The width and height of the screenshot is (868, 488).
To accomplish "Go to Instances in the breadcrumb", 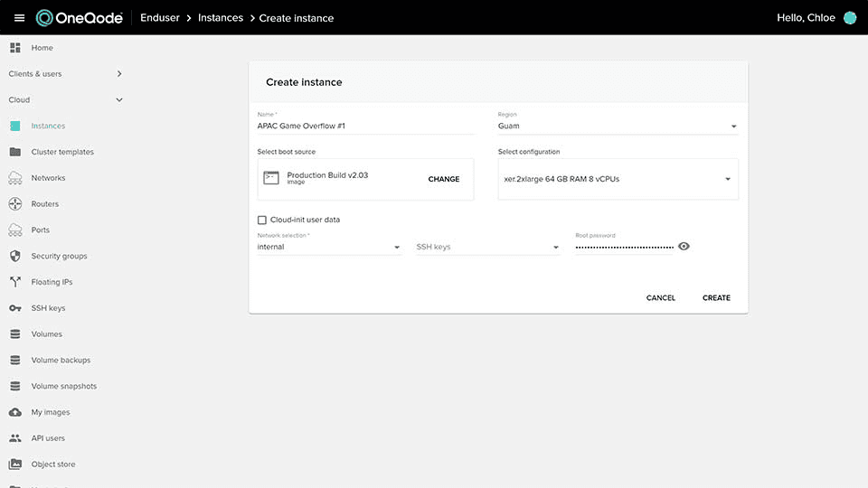I will click(221, 18).
